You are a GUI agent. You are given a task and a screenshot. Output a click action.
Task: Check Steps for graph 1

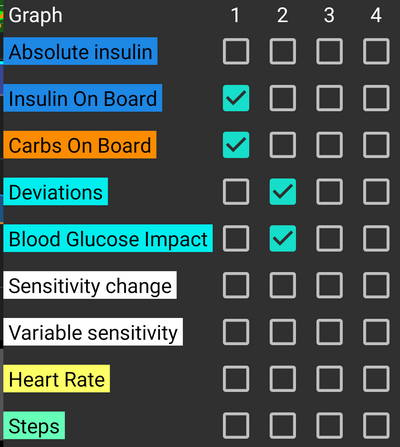[236, 426]
